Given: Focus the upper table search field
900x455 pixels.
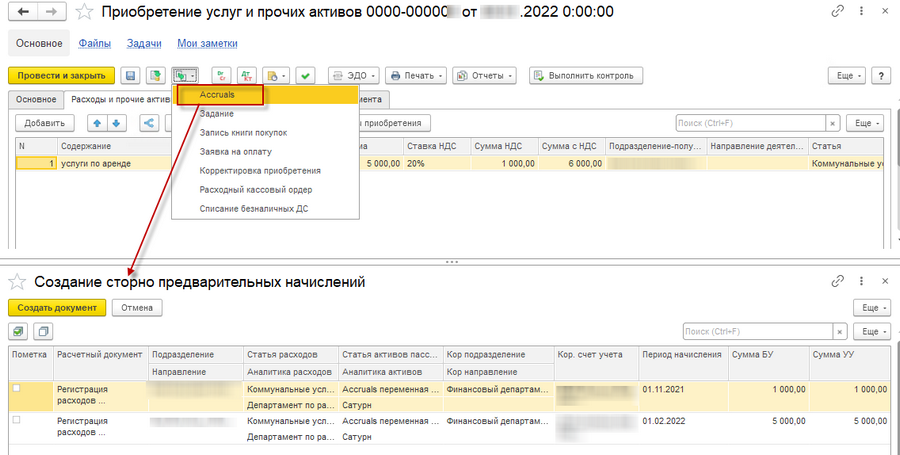Looking at the screenshot, I should 750,123.
